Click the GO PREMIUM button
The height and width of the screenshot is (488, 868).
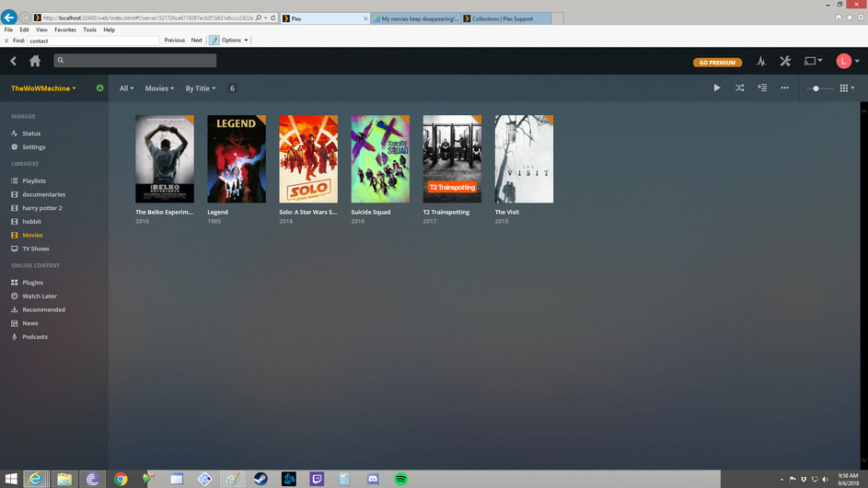[x=717, y=63]
